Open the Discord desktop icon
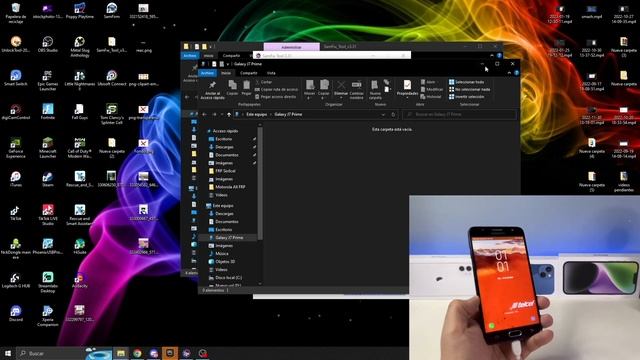 pyautogui.click(x=16, y=313)
